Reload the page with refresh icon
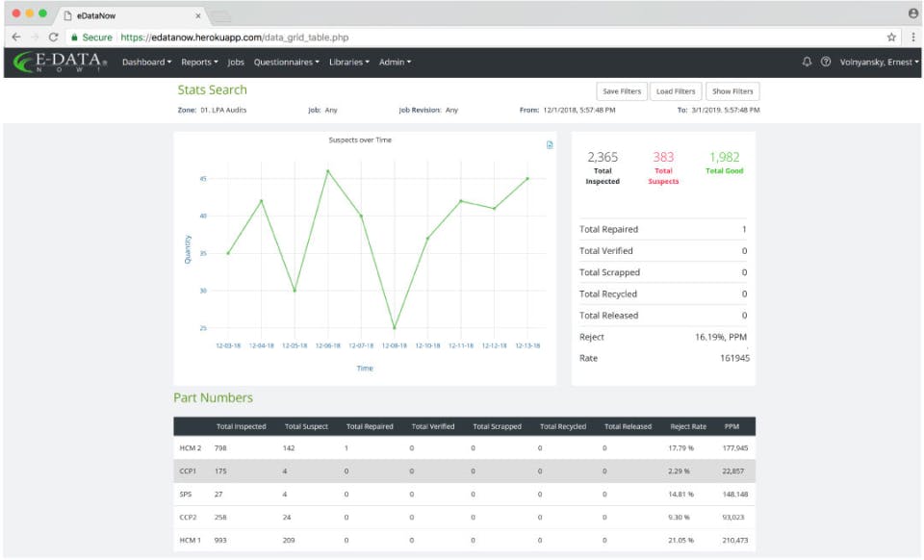Image resolution: width=924 pixels, height=560 pixels. click(x=53, y=37)
